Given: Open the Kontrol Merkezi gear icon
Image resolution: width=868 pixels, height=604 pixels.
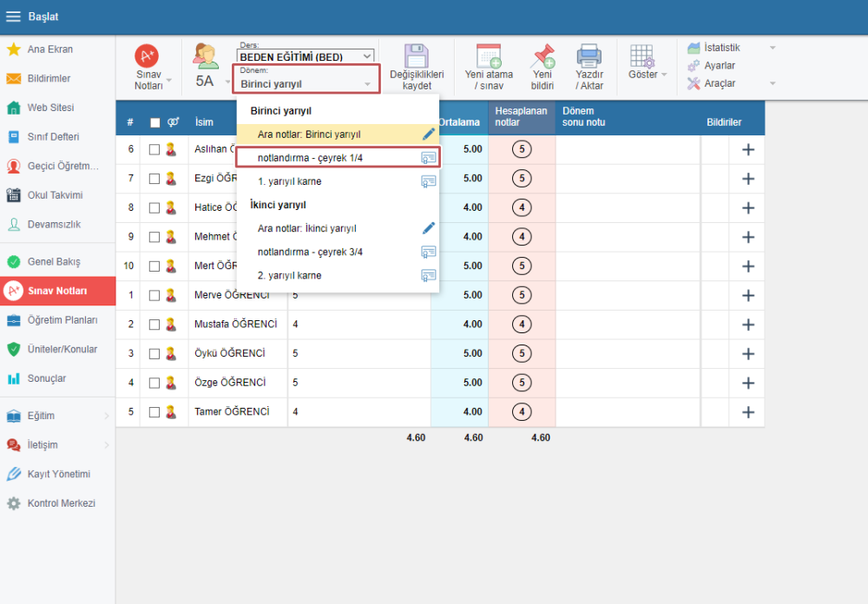Looking at the screenshot, I should click(x=13, y=503).
